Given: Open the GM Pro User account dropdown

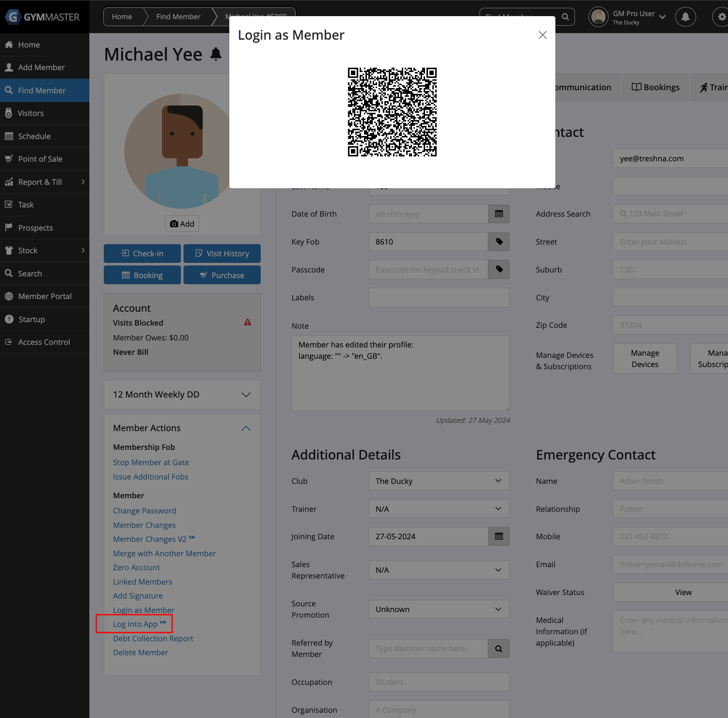Looking at the screenshot, I should click(639, 17).
